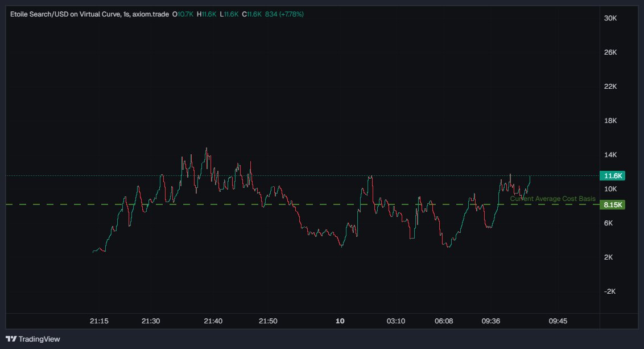Select the Current Average Cost Basis label
644x349 pixels.
pyautogui.click(x=554, y=198)
